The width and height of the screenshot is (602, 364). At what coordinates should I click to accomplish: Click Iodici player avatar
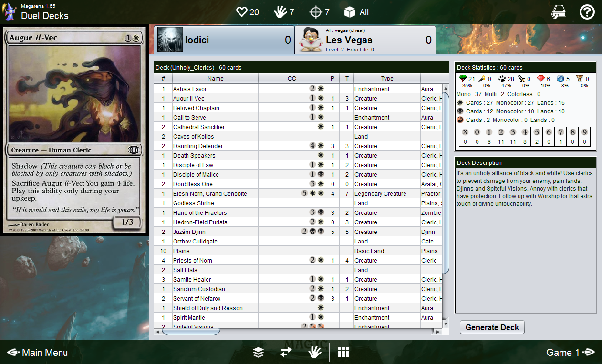coord(170,40)
